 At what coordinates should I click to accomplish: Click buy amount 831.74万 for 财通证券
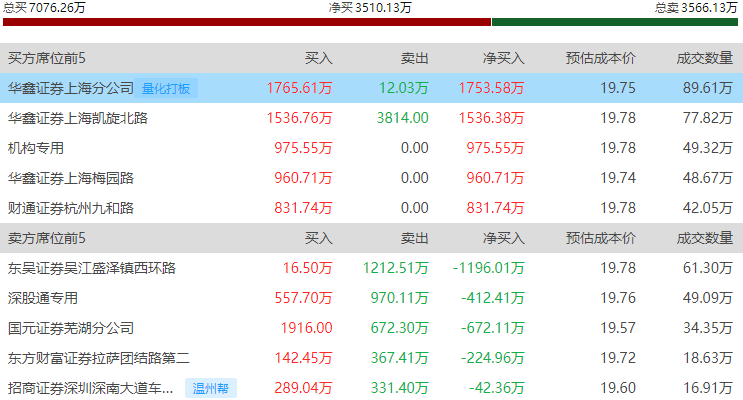coord(303,208)
